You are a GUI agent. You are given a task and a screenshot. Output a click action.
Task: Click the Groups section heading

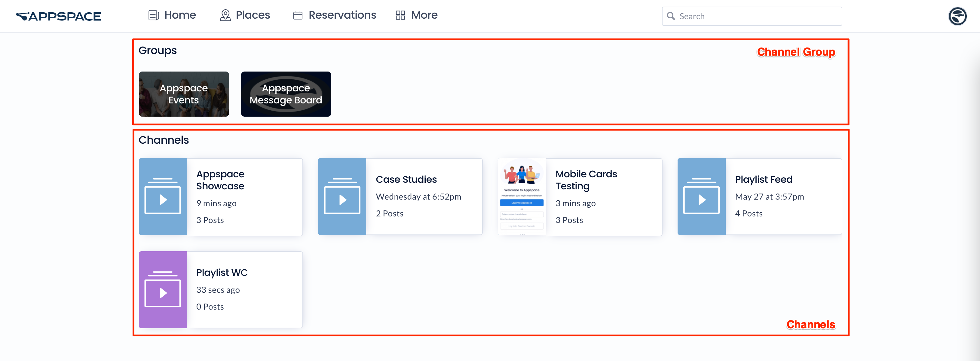click(158, 50)
